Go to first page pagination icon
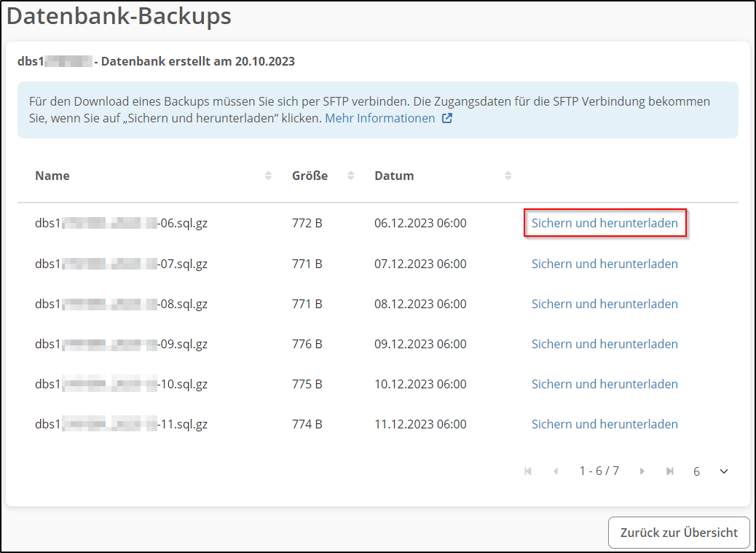Screen dimensions: 756x553 click(x=528, y=471)
